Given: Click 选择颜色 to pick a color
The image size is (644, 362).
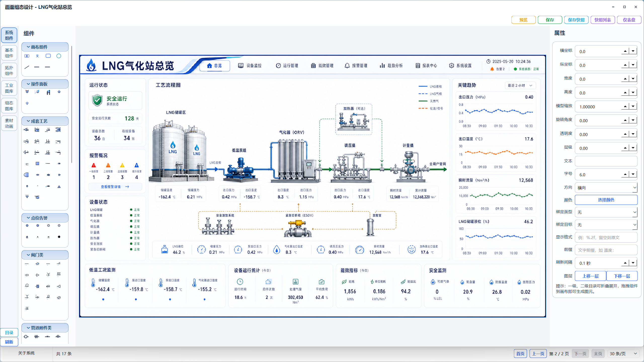Looking at the screenshot, I should (606, 200).
